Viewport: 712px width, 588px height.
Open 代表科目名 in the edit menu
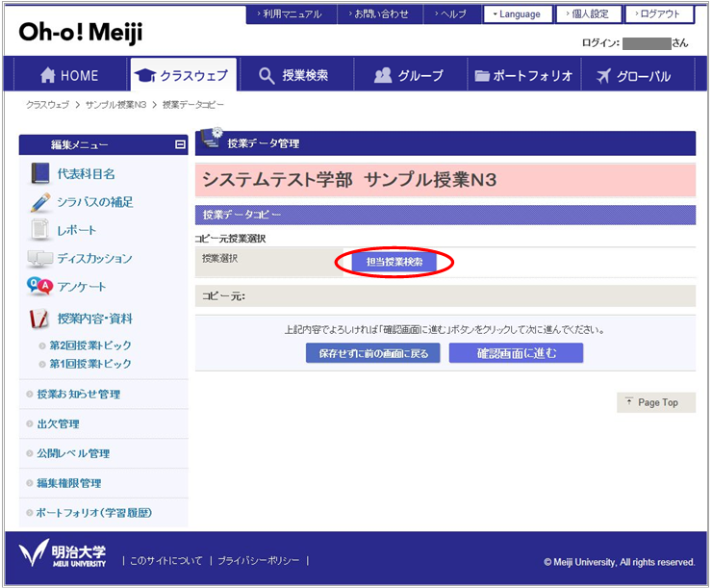coord(86,174)
